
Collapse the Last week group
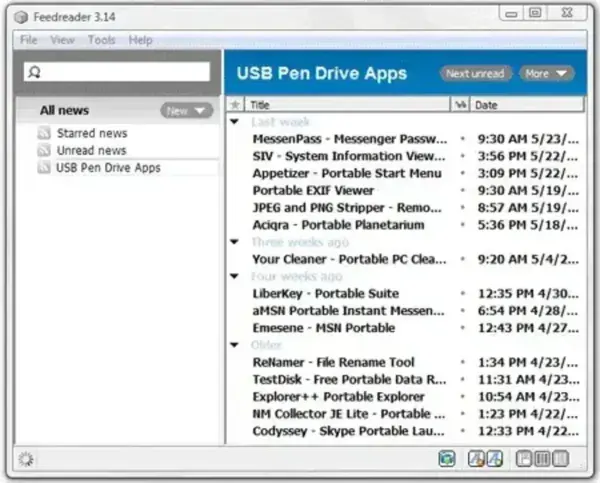click(x=234, y=122)
